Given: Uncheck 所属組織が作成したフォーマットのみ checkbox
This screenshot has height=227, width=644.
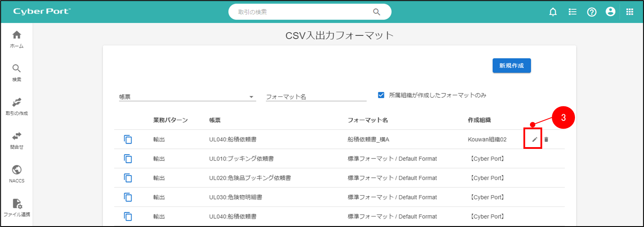Looking at the screenshot, I should click(381, 95).
